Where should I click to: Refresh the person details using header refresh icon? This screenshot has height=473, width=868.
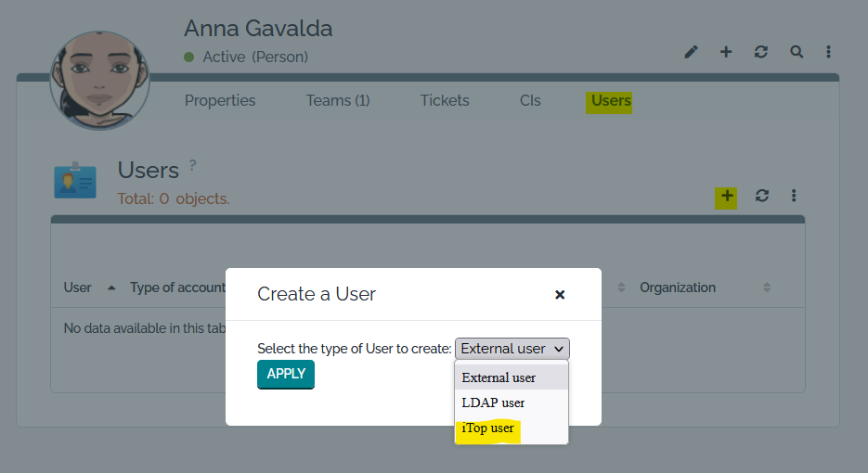pyautogui.click(x=761, y=52)
